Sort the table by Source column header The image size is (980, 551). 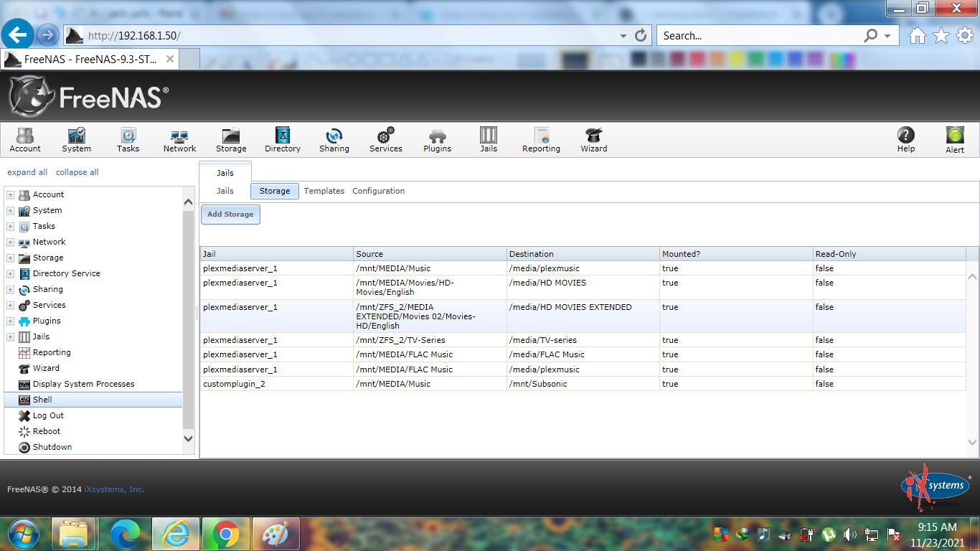point(430,254)
